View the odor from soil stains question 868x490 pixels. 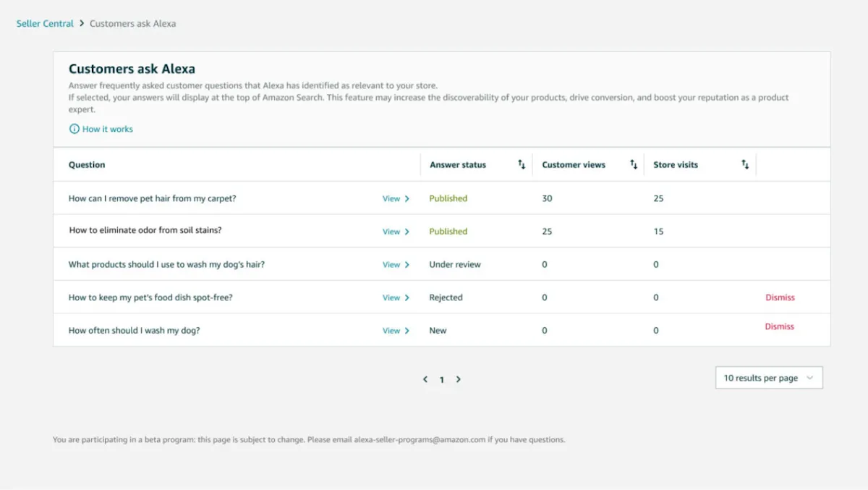396,232
